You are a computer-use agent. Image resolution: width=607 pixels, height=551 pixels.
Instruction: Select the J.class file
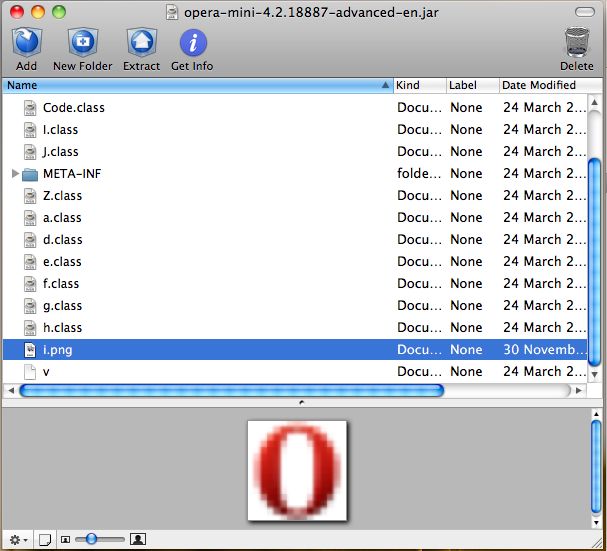[295, 152]
